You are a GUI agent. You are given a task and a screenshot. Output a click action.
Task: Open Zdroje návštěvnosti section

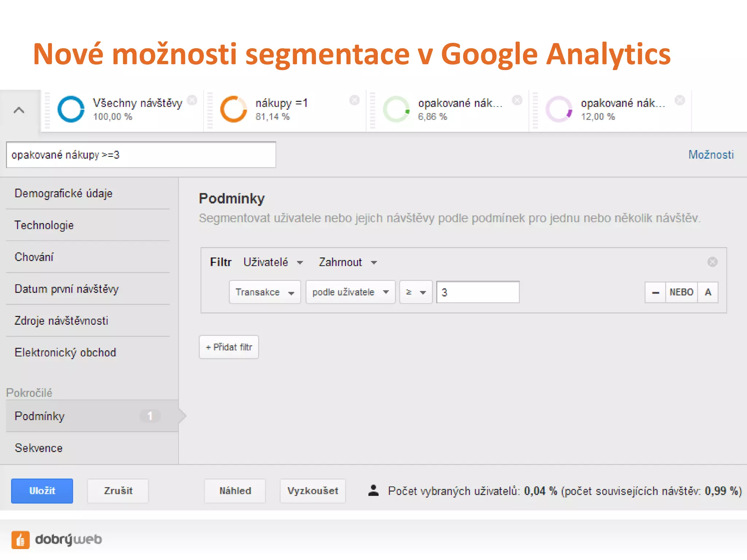(x=88, y=320)
